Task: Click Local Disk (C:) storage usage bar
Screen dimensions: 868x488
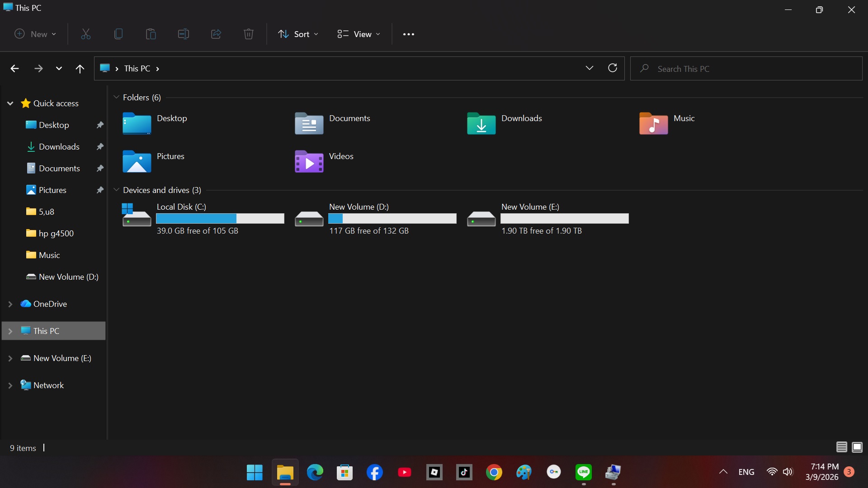Action: pyautogui.click(x=220, y=219)
